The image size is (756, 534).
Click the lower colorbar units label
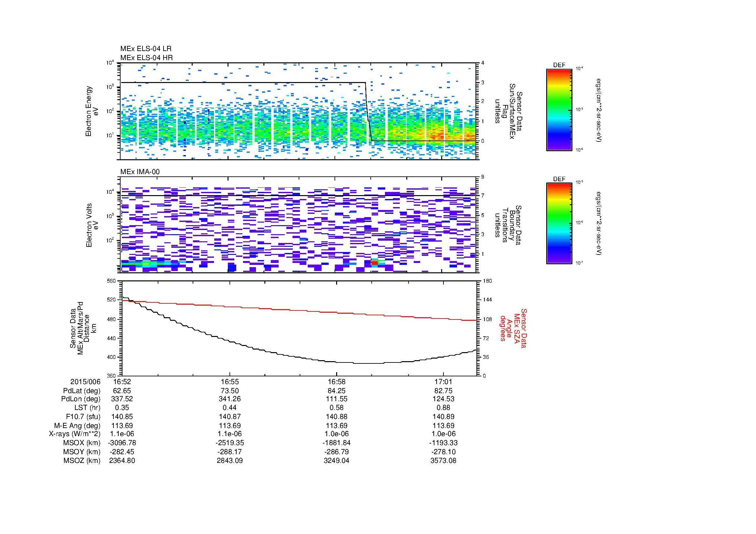click(x=600, y=224)
